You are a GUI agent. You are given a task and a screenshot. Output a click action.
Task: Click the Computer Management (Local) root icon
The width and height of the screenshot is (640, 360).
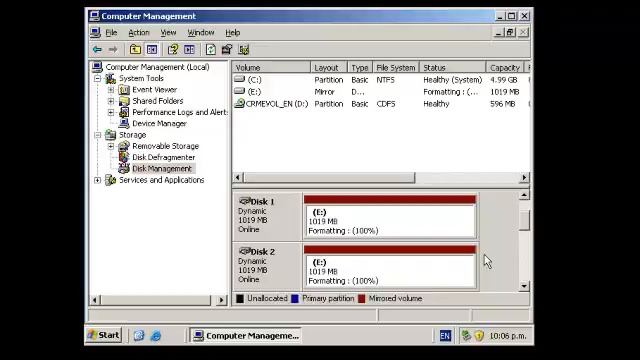(97, 67)
